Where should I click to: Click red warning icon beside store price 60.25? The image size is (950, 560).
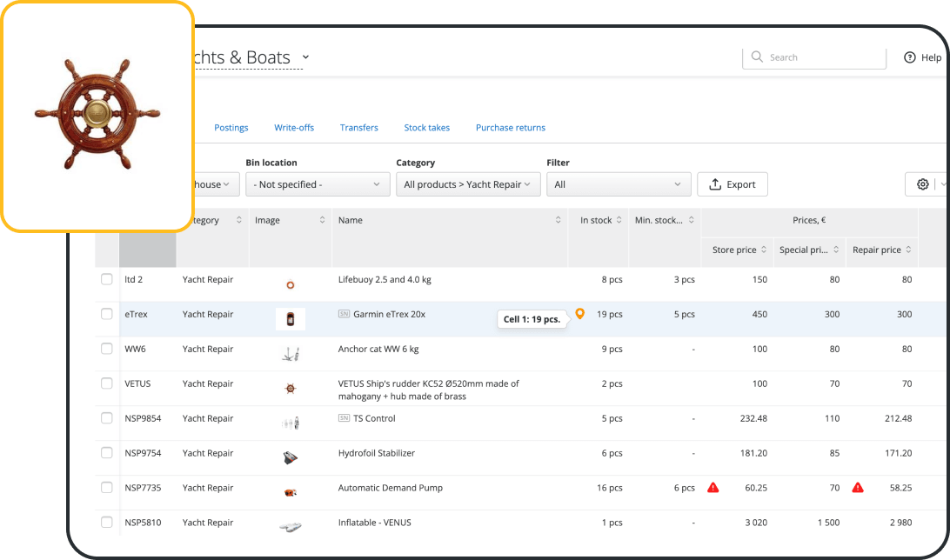(713, 488)
